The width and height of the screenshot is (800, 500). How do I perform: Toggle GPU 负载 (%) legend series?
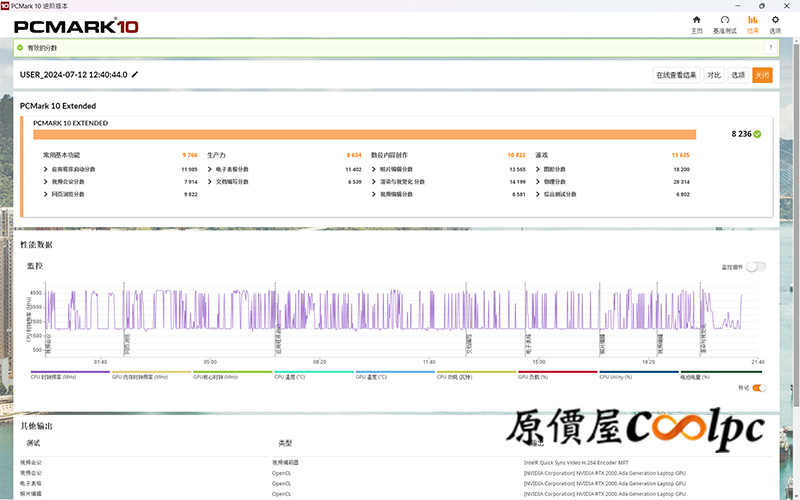click(557, 375)
